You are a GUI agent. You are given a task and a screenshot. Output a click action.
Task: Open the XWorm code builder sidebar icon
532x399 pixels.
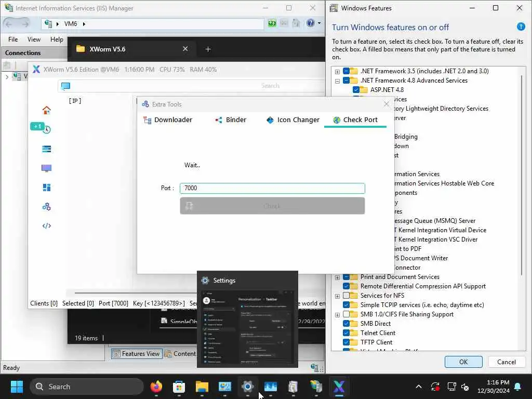46,225
